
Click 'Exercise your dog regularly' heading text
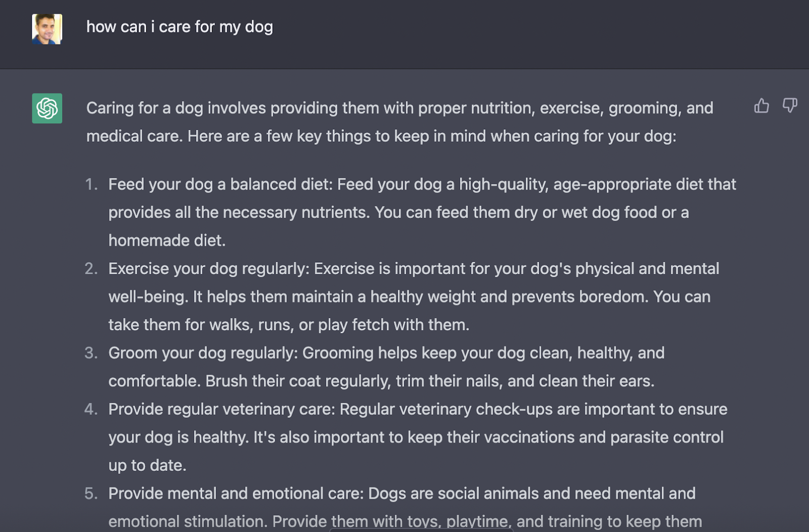tap(208, 269)
